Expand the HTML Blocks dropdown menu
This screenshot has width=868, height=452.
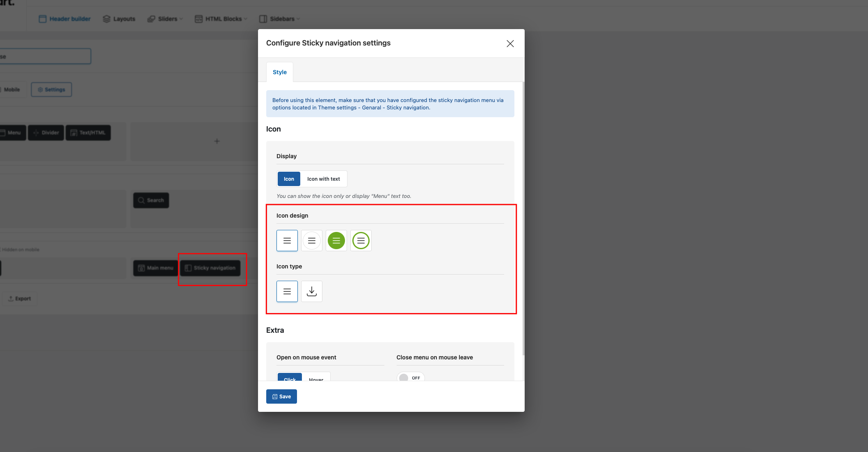pyautogui.click(x=221, y=19)
